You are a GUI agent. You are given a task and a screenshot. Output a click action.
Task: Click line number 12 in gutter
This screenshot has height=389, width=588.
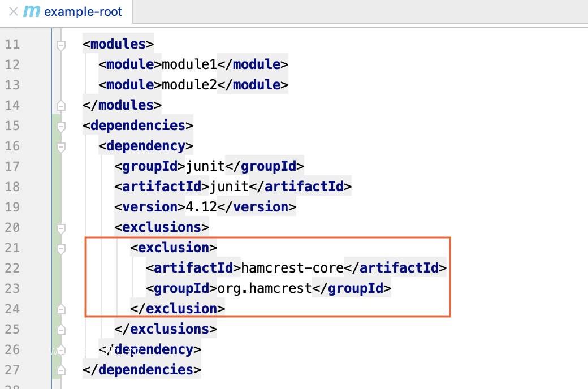point(12,64)
